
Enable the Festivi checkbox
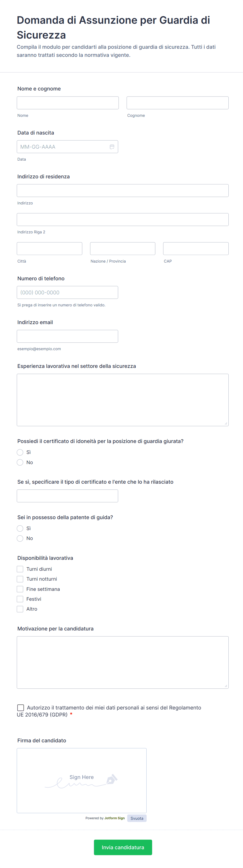click(x=20, y=599)
